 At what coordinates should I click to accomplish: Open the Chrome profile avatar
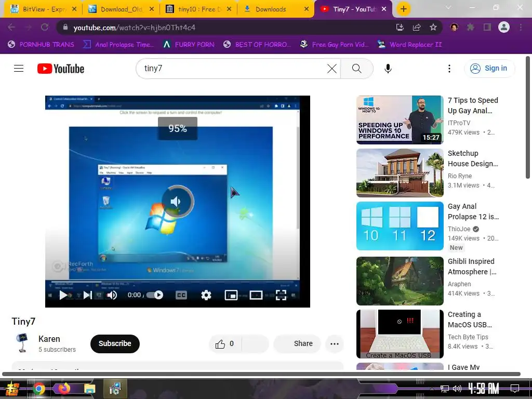(504, 27)
